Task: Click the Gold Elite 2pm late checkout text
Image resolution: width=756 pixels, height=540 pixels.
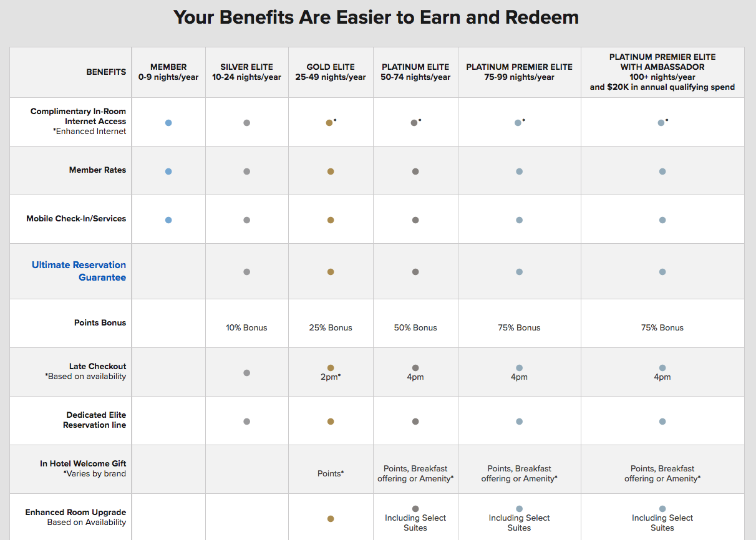Action: tap(331, 377)
